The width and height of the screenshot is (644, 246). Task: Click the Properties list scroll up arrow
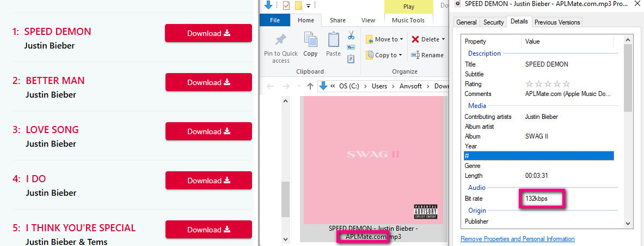[x=628, y=40]
